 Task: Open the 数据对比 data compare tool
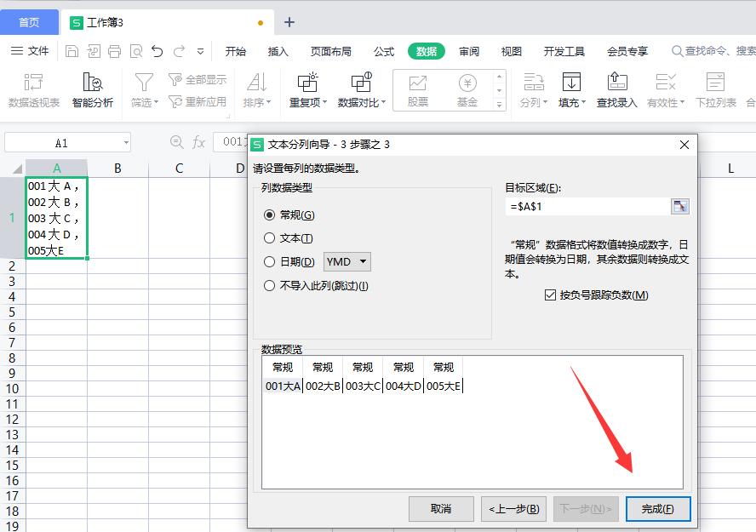[362, 89]
